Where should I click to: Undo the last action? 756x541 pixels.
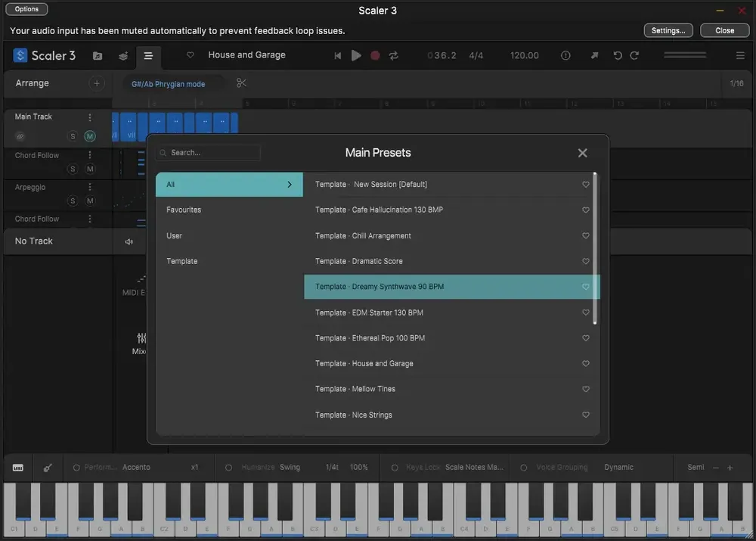pos(618,55)
